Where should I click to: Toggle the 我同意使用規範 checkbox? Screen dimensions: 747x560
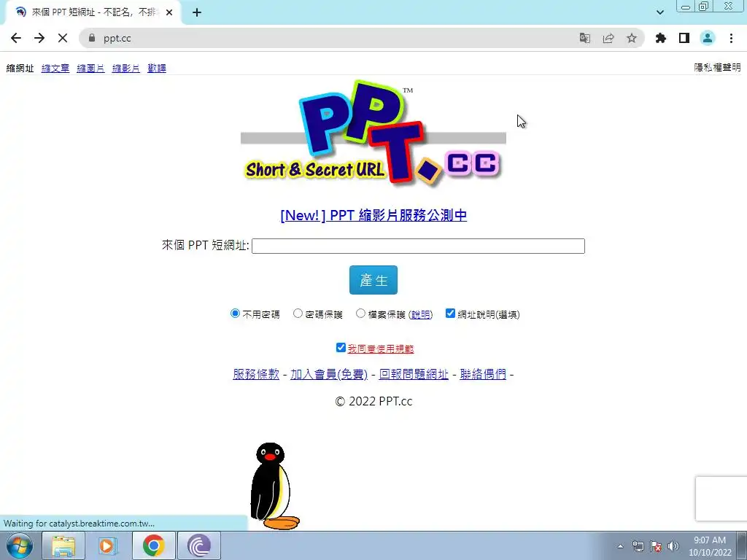341,348
